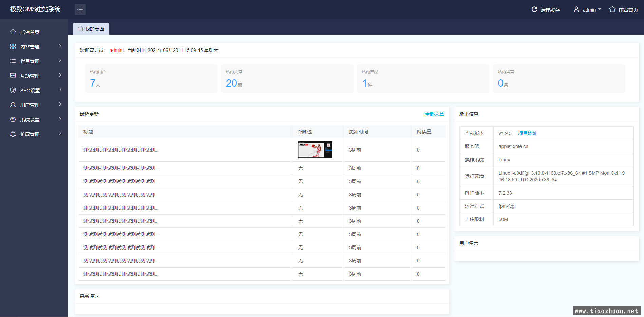This screenshot has height=317, width=644.
Task: Expand the 系统设置 chevron
Action: pyautogui.click(x=60, y=119)
